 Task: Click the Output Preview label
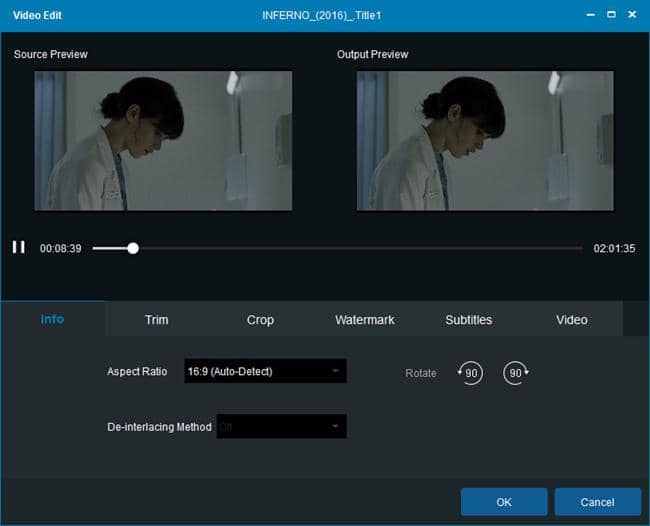[x=372, y=54]
